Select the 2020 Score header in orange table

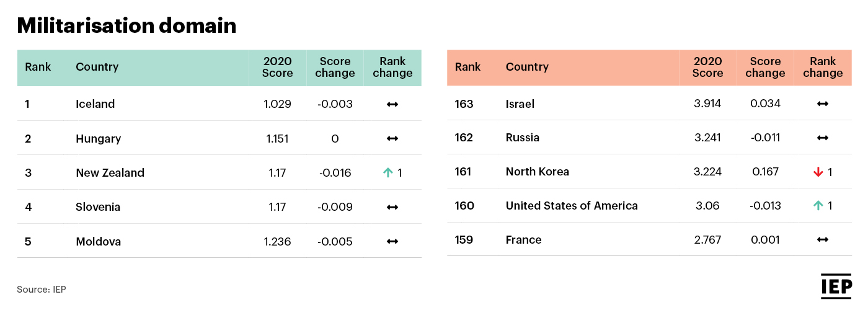[x=707, y=67]
